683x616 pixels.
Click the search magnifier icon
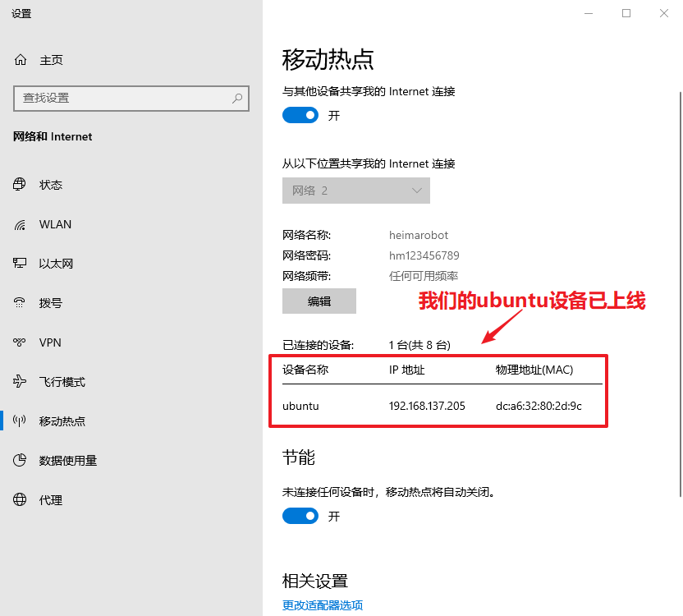pyautogui.click(x=237, y=98)
